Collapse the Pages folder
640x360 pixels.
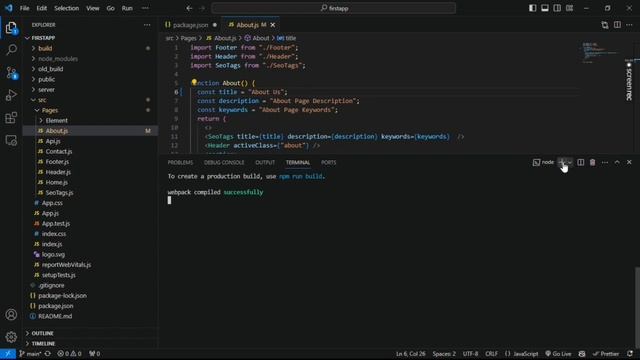click(90, 110)
